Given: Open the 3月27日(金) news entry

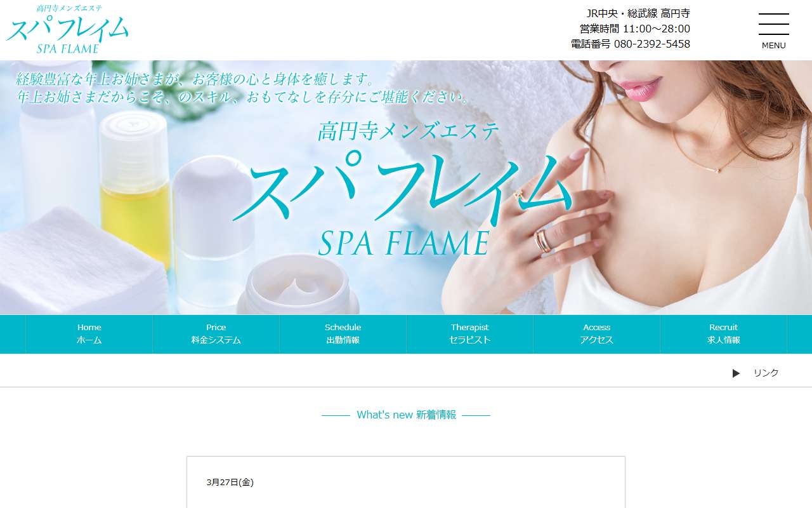Looking at the screenshot, I should point(230,482).
